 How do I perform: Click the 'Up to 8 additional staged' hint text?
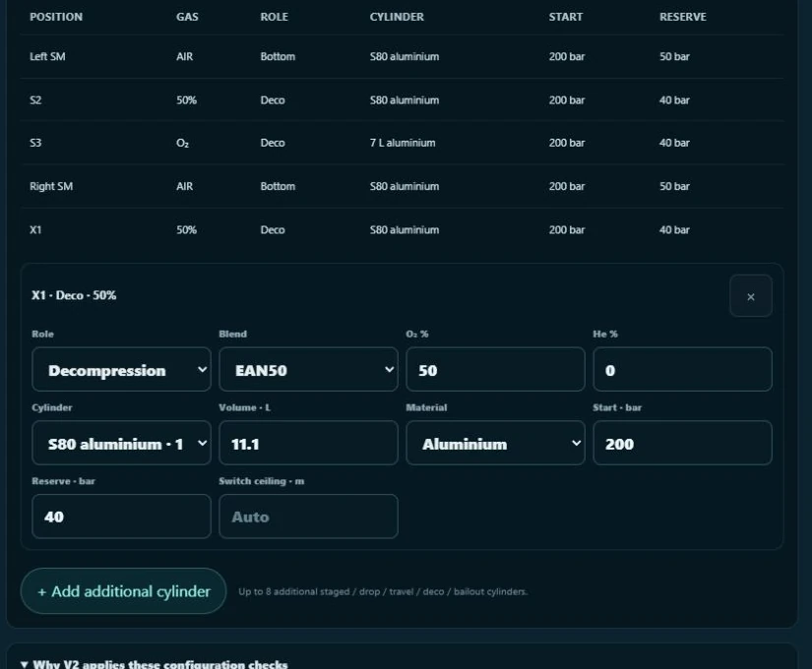(383, 591)
